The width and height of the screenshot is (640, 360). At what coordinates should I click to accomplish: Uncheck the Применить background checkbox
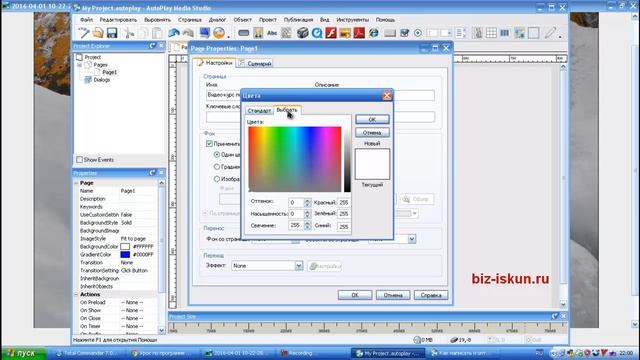(209, 144)
